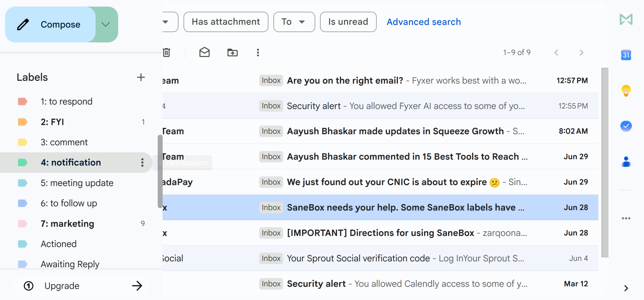Expand the Compose button dropdown arrow

pyautogui.click(x=106, y=24)
